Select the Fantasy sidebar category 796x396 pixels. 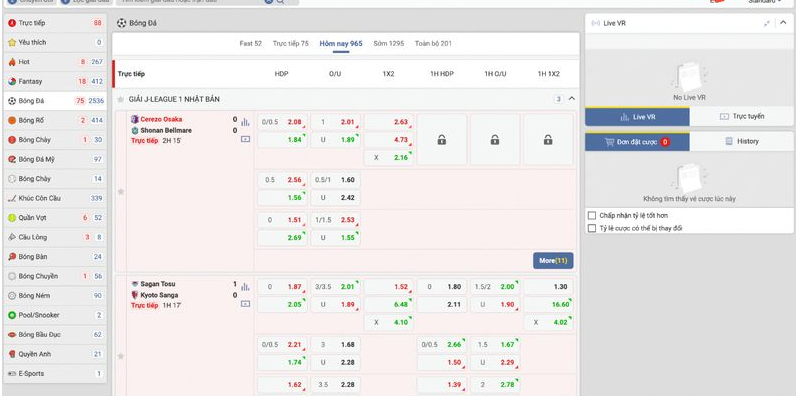(55, 81)
